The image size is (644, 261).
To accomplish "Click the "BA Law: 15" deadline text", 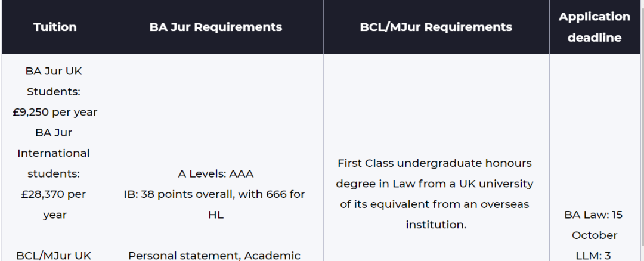I will 594,215.
